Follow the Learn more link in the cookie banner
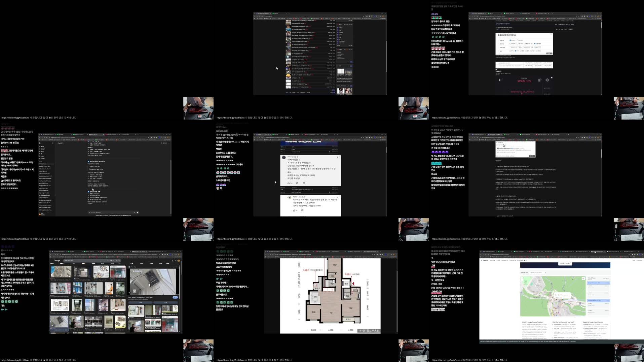This screenshot has width=644, height=362. click(x=572, y=341)
